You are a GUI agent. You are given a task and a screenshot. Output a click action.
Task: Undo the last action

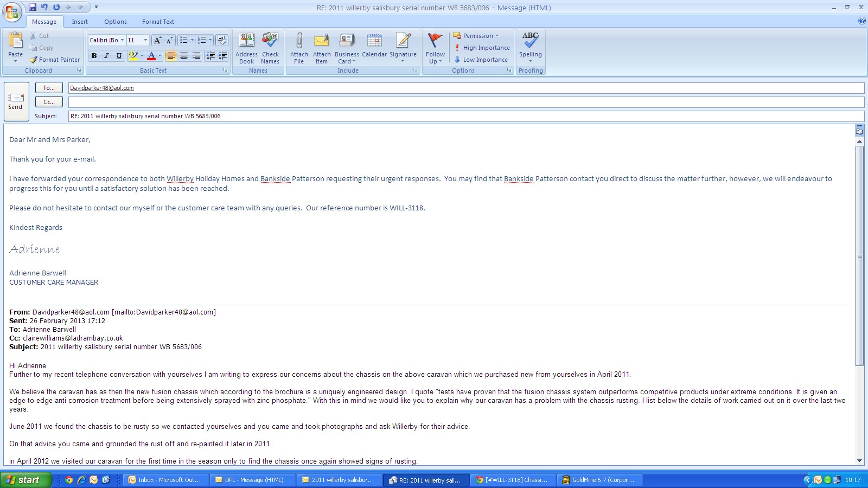coord(44,7)
